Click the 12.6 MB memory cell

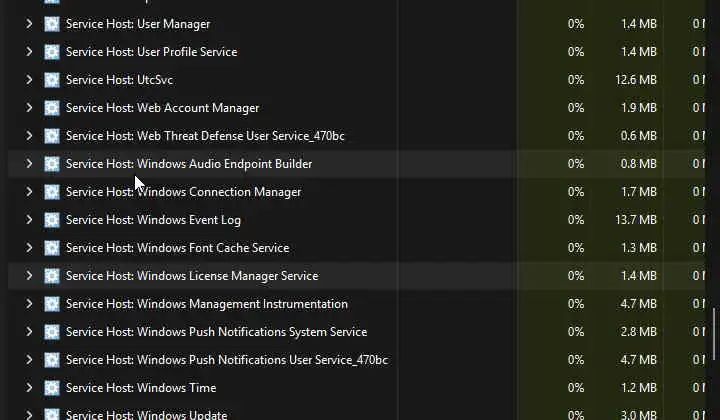(x=636, y=80)
